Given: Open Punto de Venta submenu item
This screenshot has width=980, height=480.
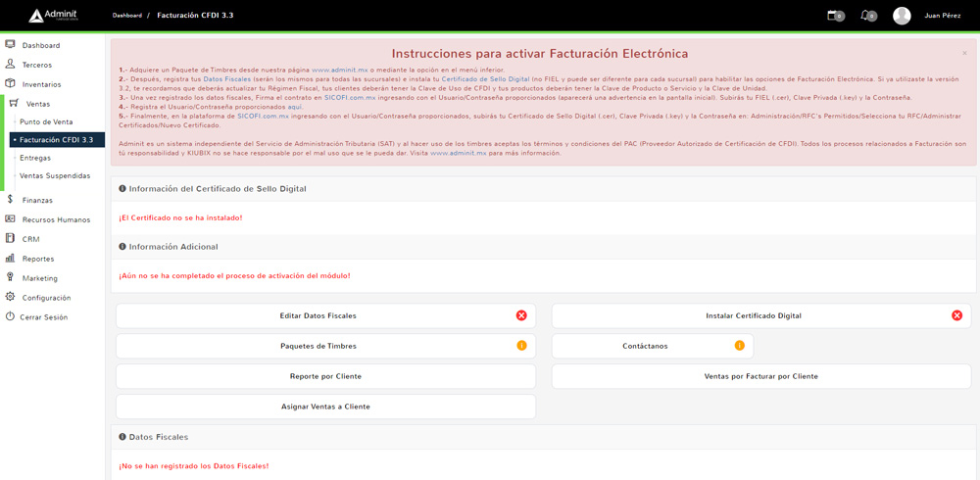Looking at the screenshot, I should click(46, 122).
